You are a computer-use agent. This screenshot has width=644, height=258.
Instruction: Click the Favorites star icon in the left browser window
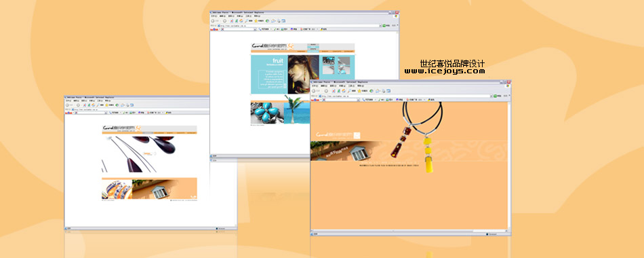pyautogui.click(x=107, y=105)
